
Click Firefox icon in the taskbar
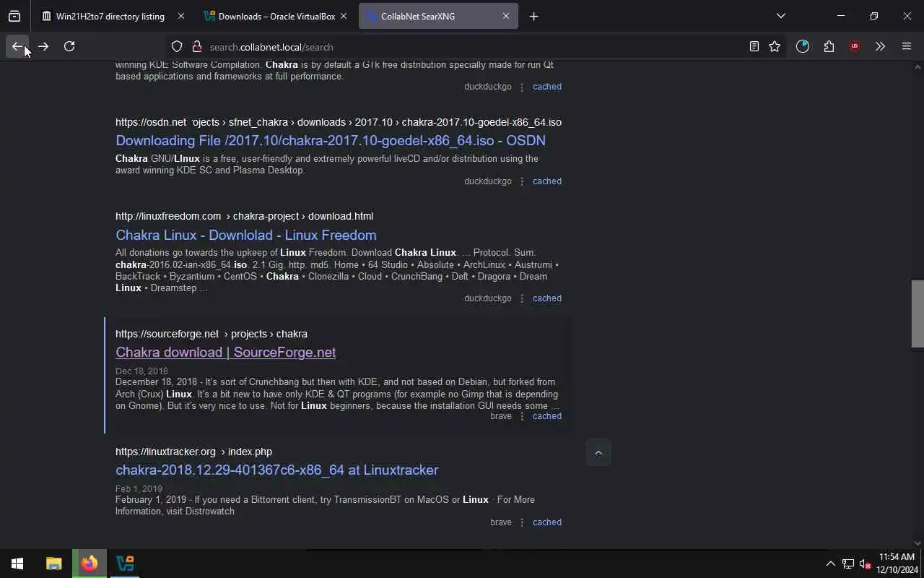click(90, 564)
